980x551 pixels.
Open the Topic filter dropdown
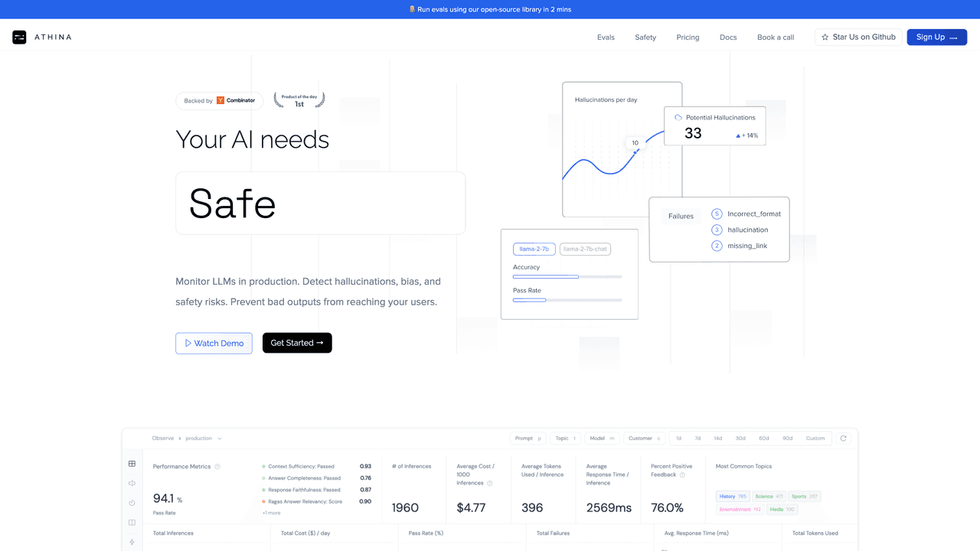pos(567,439)
